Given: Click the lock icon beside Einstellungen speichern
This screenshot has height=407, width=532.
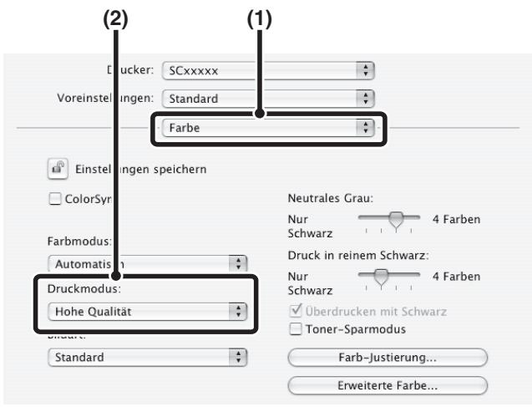Looking at the screenshot, I should coord(58,169).
